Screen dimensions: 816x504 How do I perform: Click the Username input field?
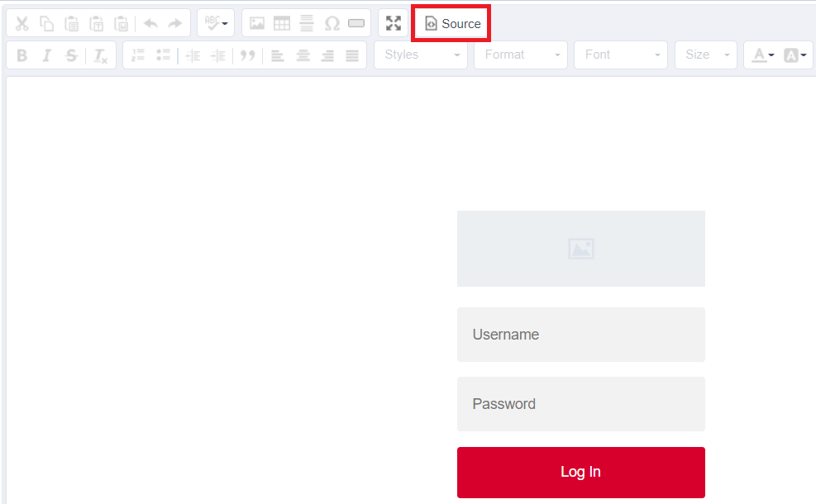580,335
